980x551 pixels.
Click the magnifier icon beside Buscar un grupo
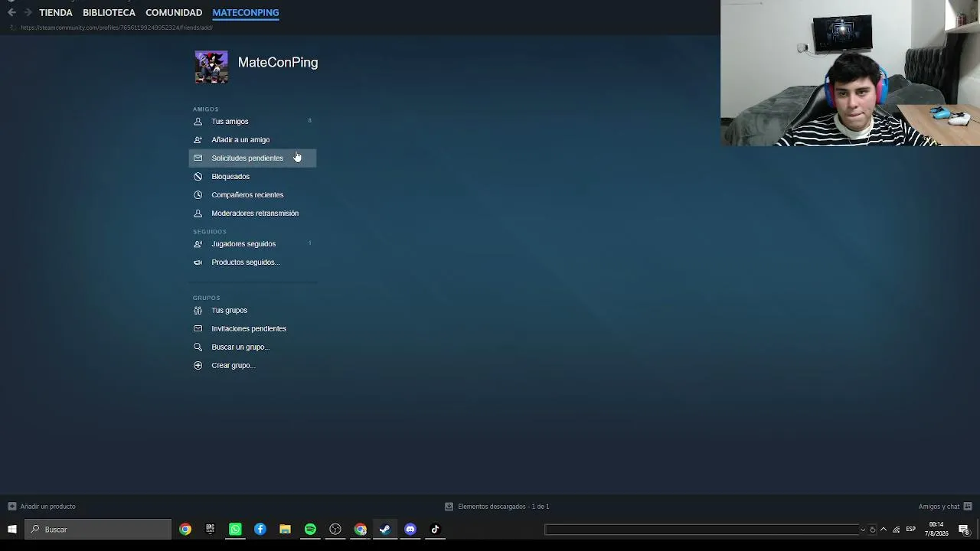point(198,347)
